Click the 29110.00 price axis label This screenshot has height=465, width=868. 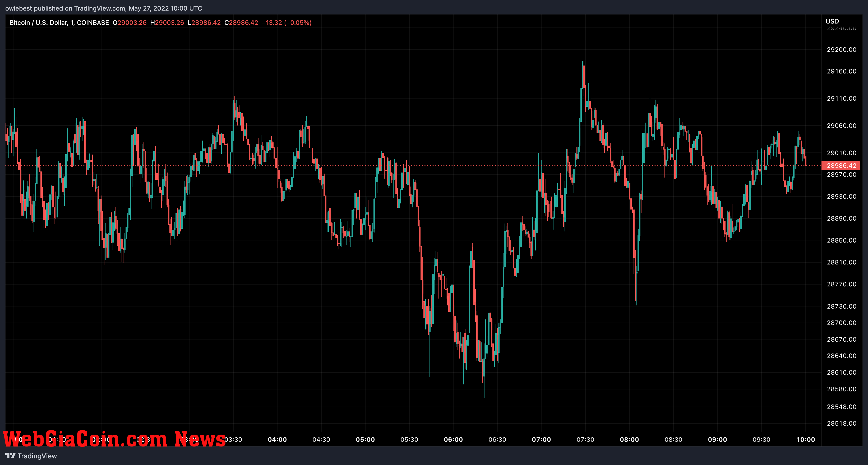click(x=841, y=98)
